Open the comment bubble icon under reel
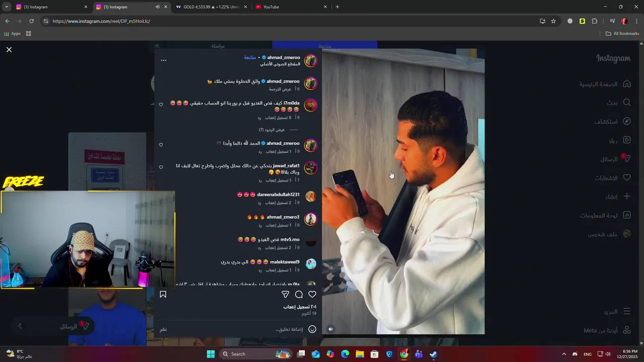Screen dimensions: 644x362 pos(299,295)
